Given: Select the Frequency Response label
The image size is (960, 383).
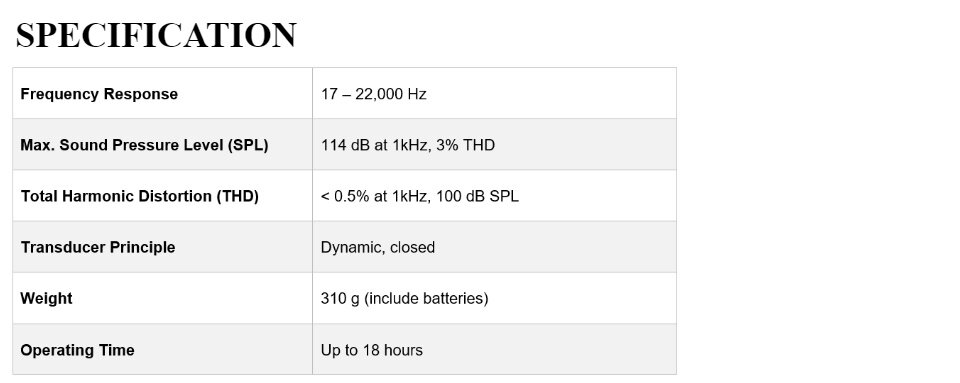Looking at the screenshot, I should (99, 94).
